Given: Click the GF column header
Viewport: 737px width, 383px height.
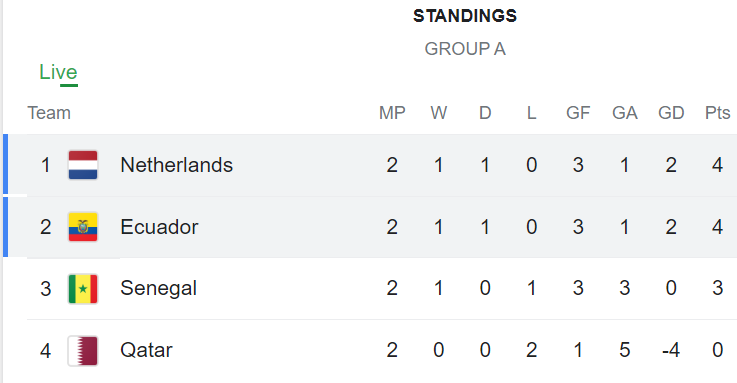Looking at the screenshot, I should pos(578,113).
